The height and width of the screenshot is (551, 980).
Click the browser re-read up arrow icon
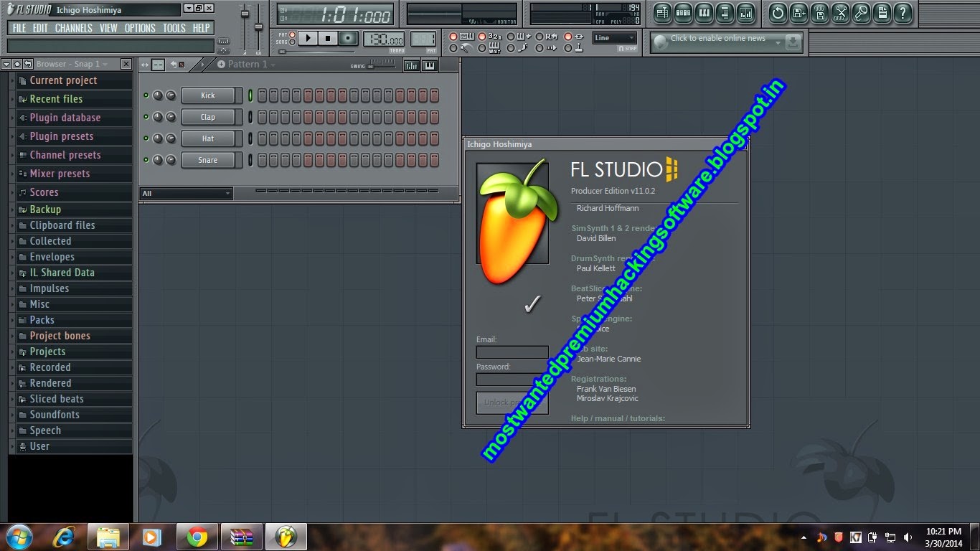[17, 64]
